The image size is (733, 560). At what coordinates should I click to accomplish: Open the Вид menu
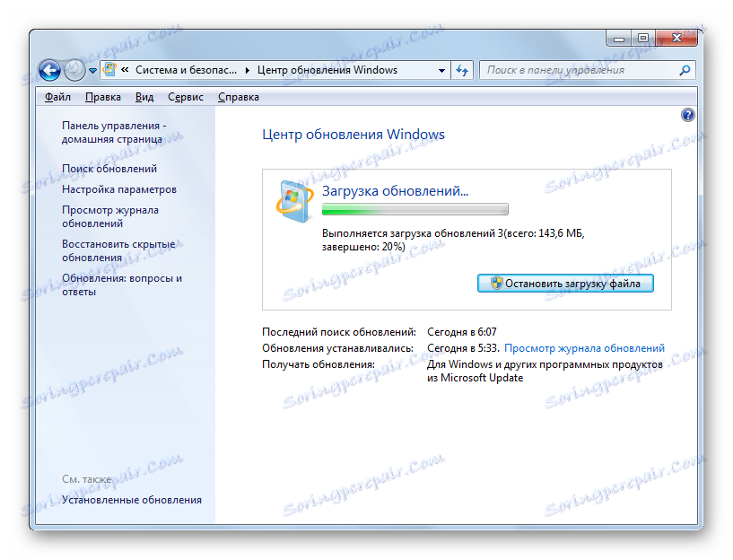click(144, 97)
